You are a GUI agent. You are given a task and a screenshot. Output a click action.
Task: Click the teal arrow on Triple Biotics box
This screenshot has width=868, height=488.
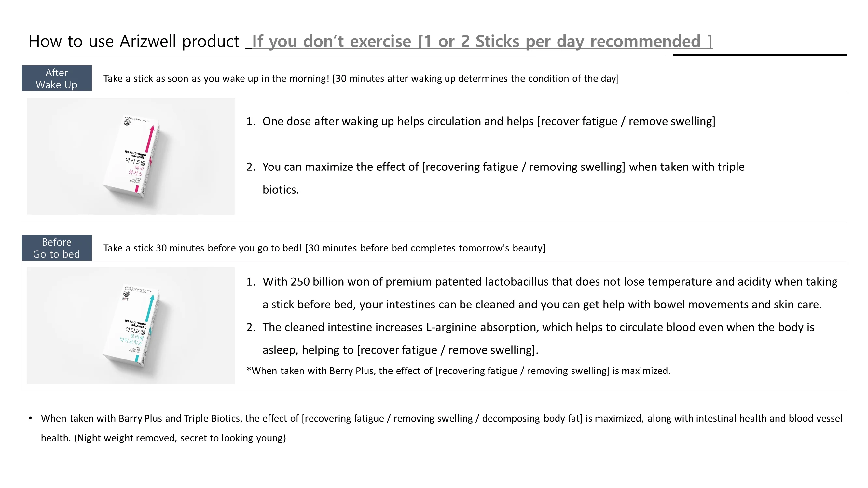coord(149,309)
